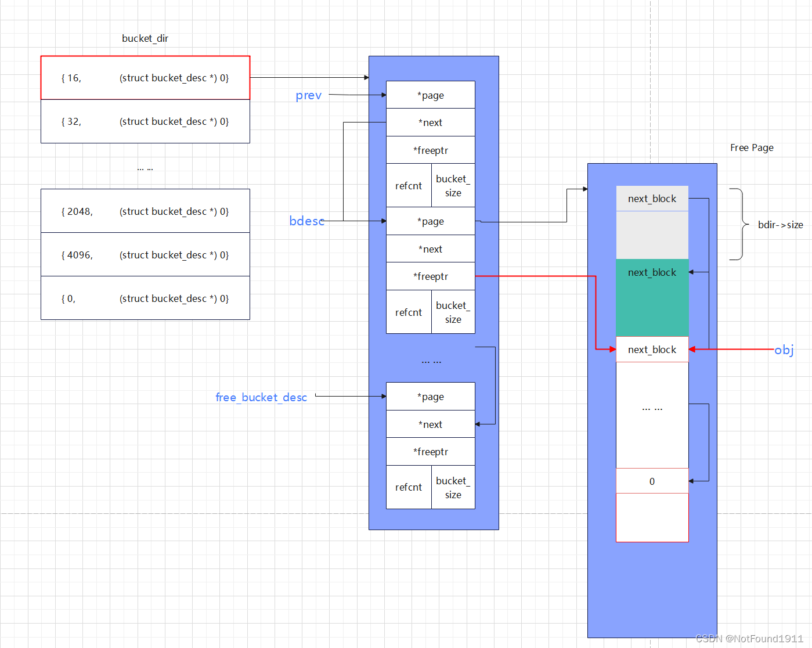
Task: Select the { 4096, bucket_desc entry
Action: (x=145, y=254)
